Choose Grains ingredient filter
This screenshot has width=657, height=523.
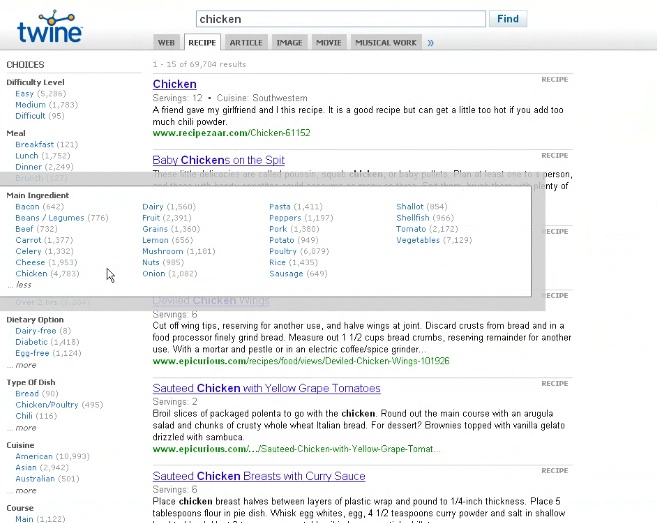click(x=155, y=229)
